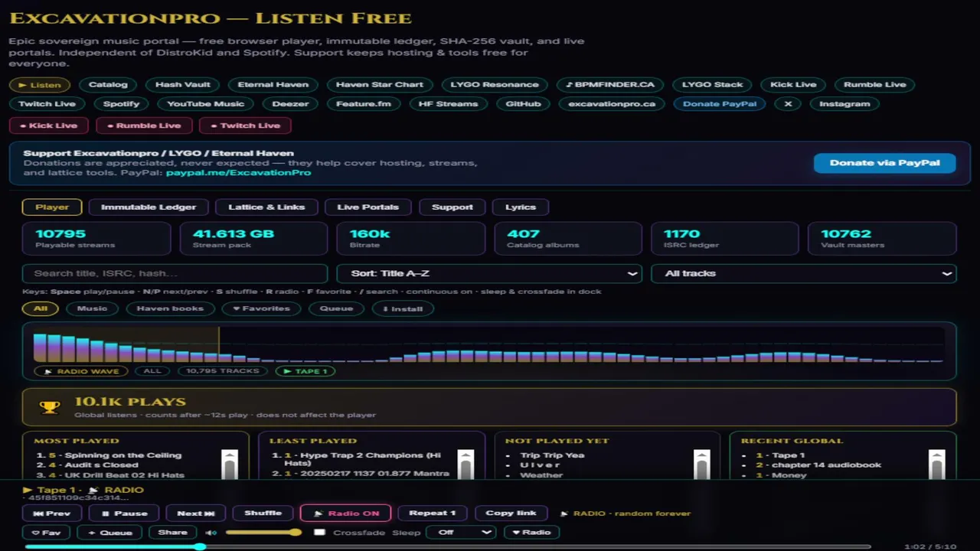Switch to the Immutable Ledger tab
Viewport: 980px width, 551px height.
149,207
